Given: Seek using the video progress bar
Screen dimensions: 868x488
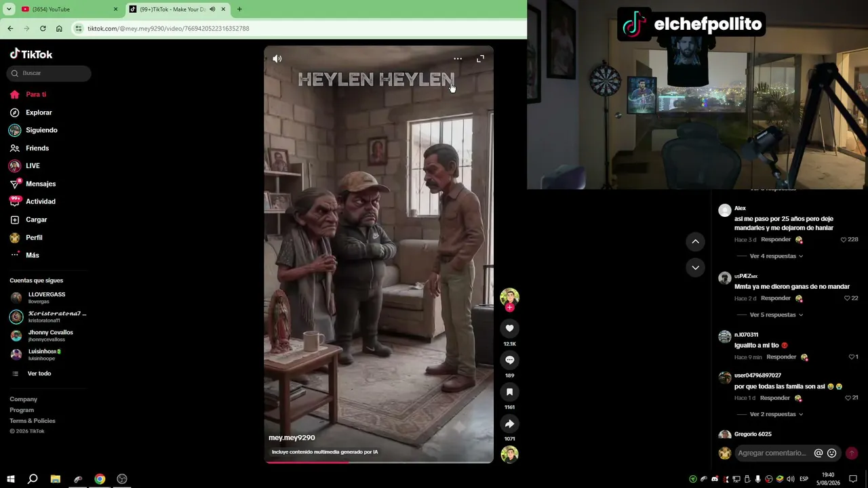Looking at the screenshot, I should [x=378, y=462].
